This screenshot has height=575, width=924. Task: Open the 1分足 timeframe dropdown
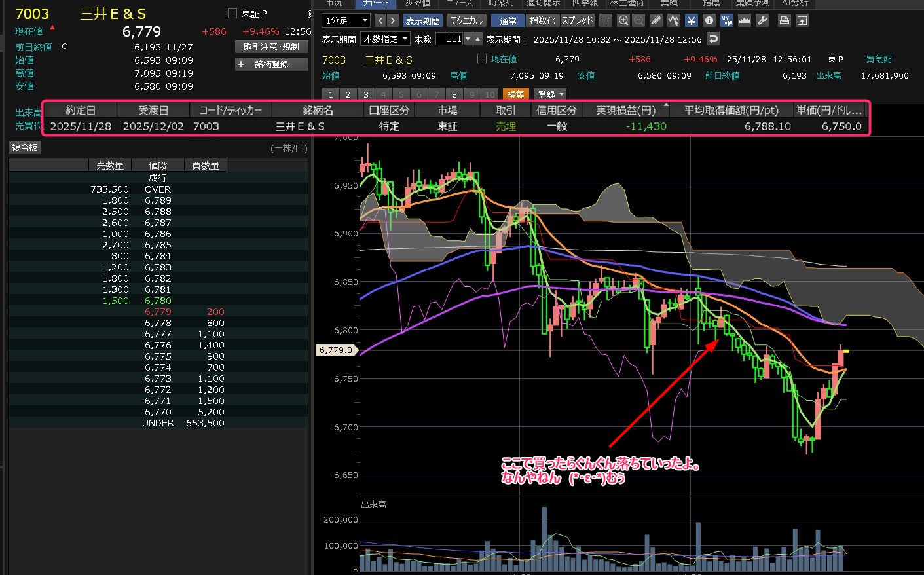[346, 20]
